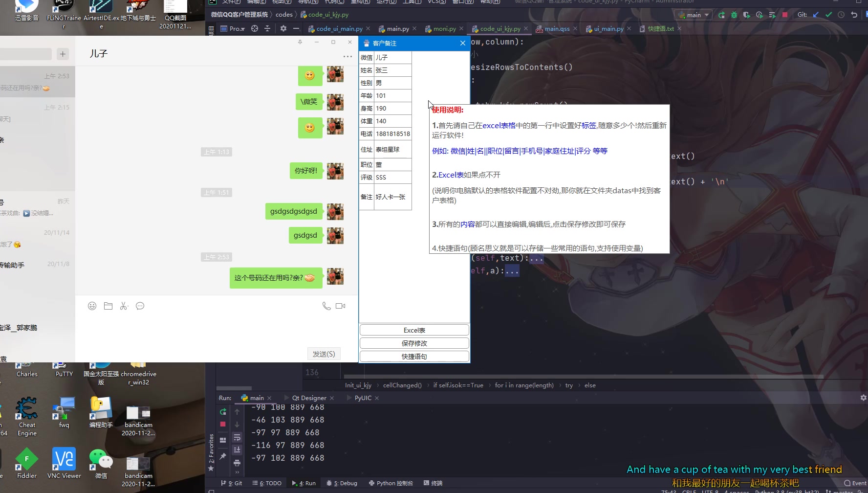Open project panel settings gear
Viewport: 868px width, 493px height.
coord(283,29)
